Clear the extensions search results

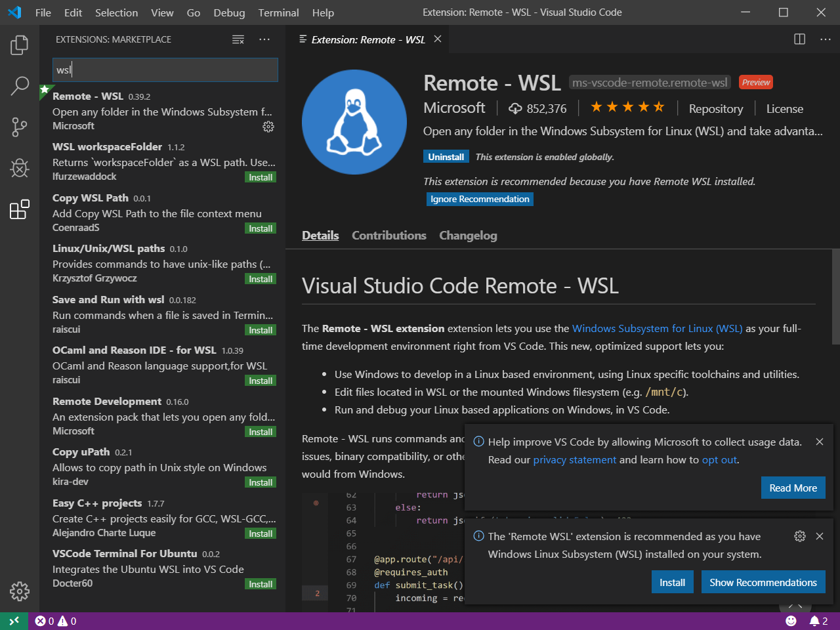coord(238,40)
